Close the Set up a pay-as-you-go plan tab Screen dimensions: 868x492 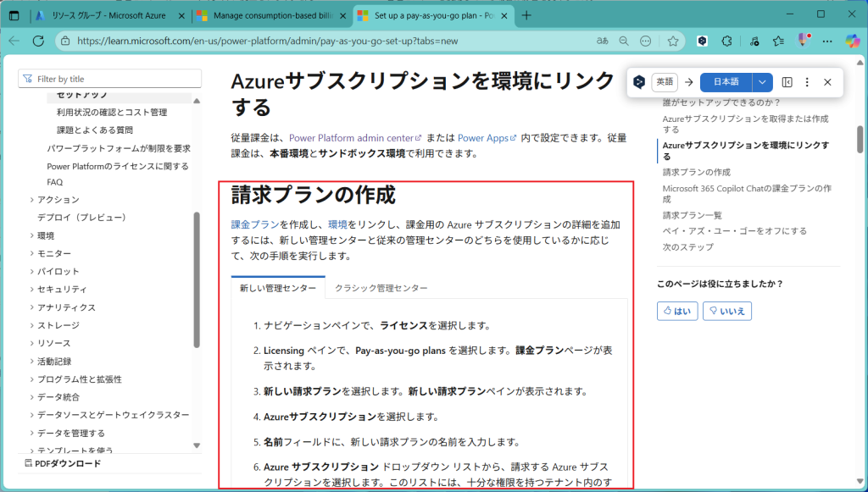[504, 16]
